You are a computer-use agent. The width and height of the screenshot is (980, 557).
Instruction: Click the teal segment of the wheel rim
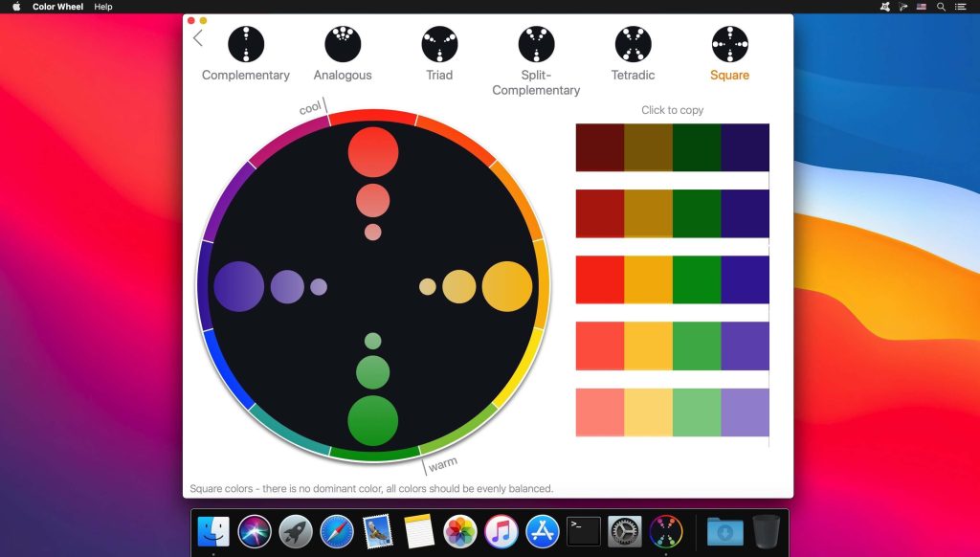(289, 432)
